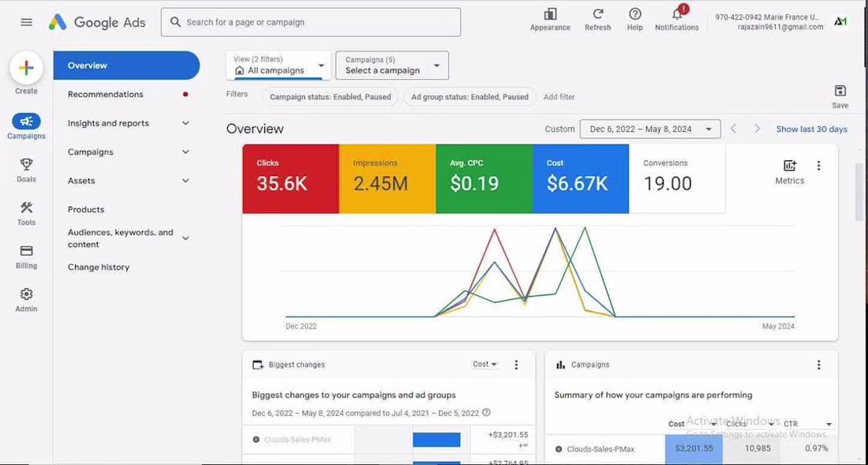Open the Billing section icon
Image resolution: width=868 pixels, height=465 pixels.
(x=26, y=251)
